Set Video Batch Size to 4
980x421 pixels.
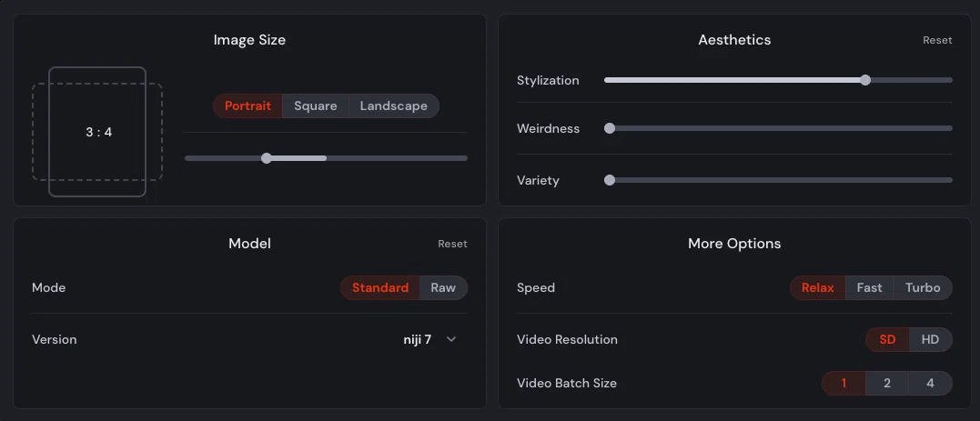pyautogui.click(x=930, y=384)
